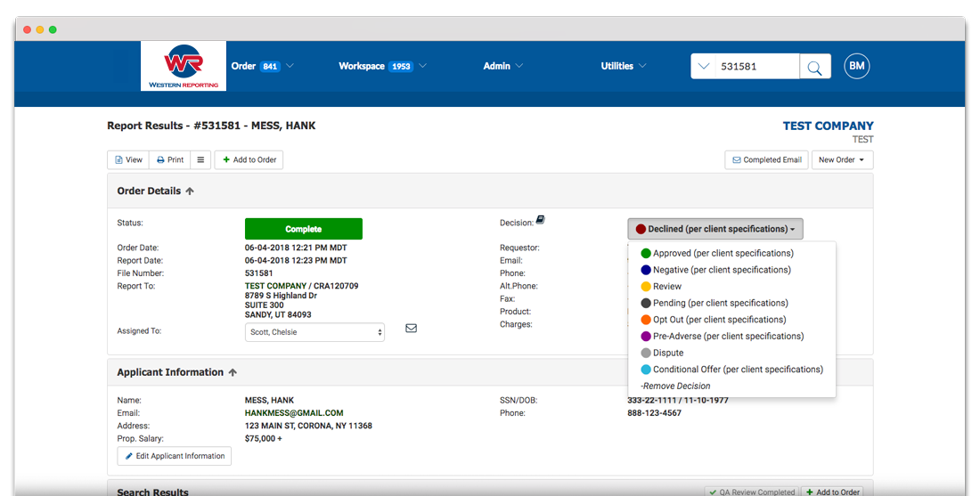Viewport: 980px width, 496px height.
Task: Open the New Order dropdown
Action: (842, 160)
